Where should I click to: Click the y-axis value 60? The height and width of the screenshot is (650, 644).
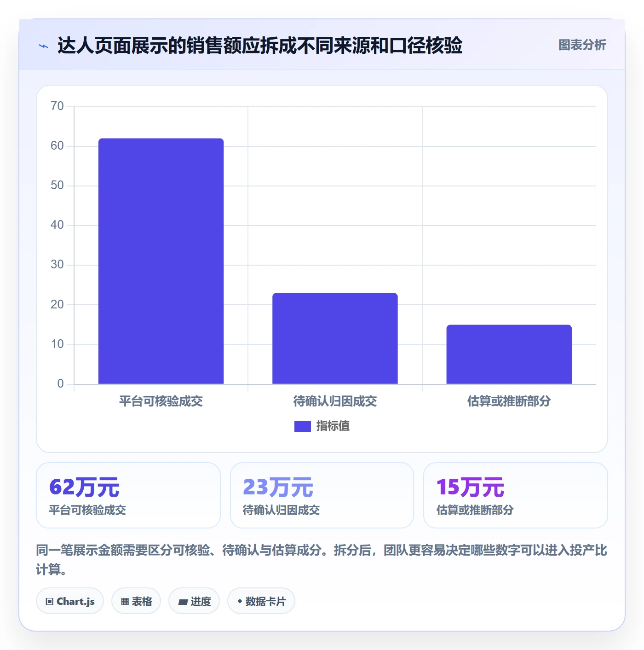[x=57, y=146]
